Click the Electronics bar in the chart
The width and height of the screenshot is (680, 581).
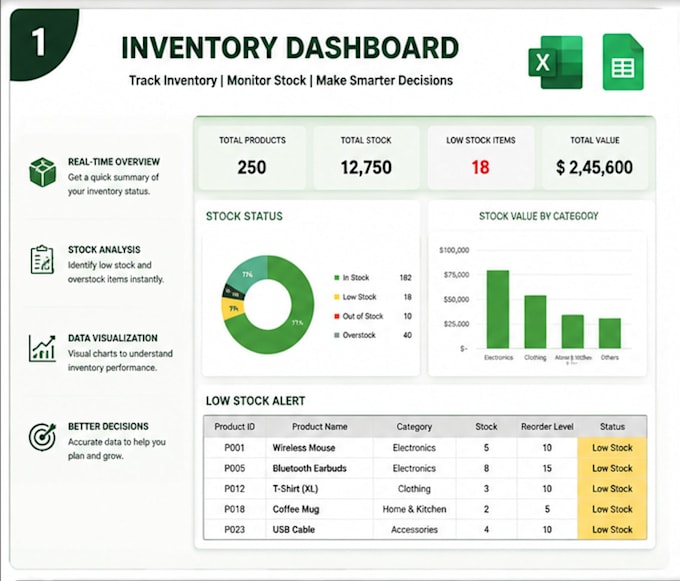pyautogui.click(x=498, y=309)
